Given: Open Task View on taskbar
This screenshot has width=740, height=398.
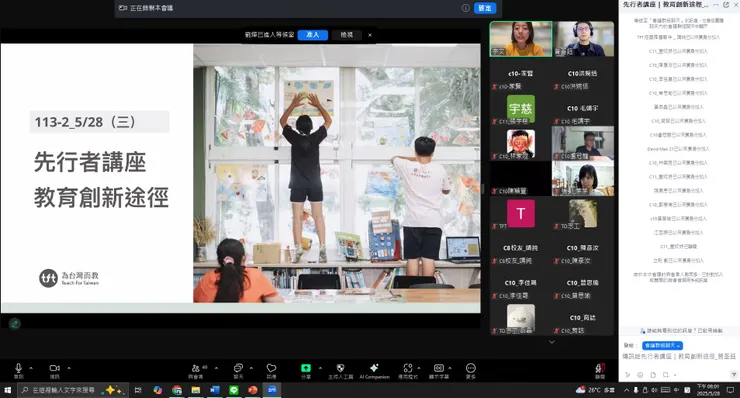Looking at the screenshot, I should 138,390.
